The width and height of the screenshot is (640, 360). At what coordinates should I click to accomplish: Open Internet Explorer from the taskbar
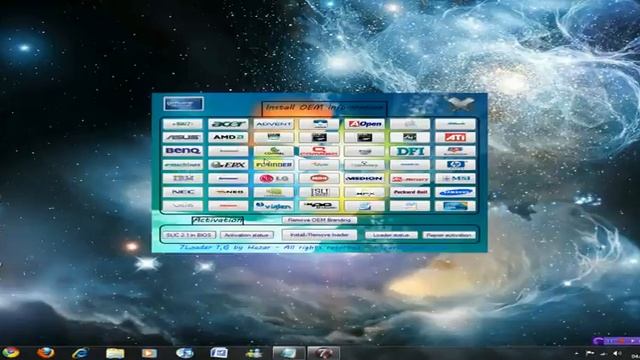tap(80, 352)
